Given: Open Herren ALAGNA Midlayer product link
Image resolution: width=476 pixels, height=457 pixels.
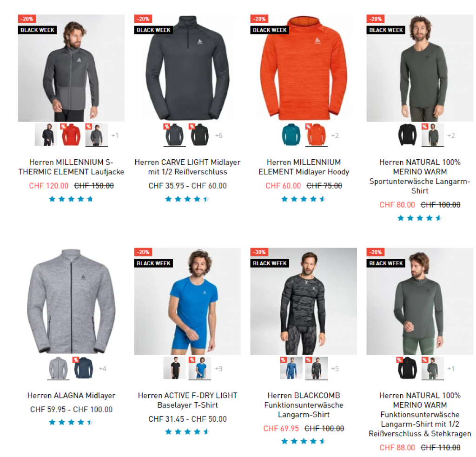Looking at the screenshot, I should (71, 395).
